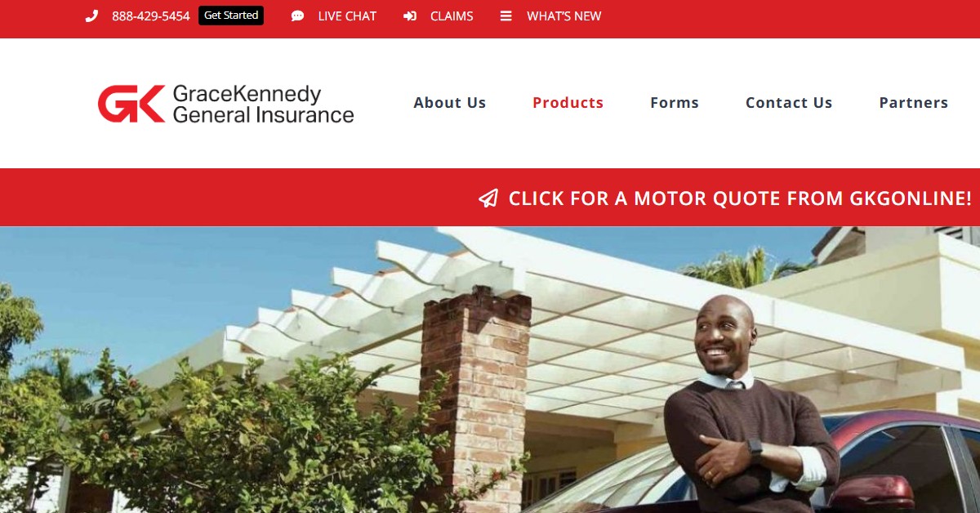This screenshot has height=513, width=980.
Task: Click the What's New hamburger icon
Action: [506, 16]
